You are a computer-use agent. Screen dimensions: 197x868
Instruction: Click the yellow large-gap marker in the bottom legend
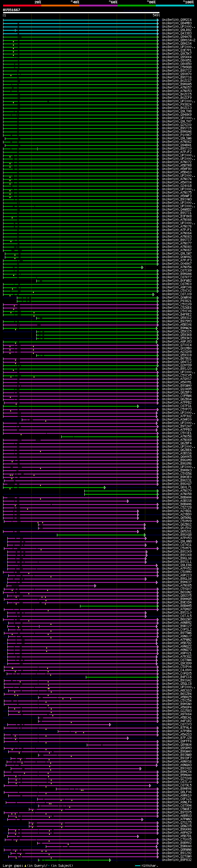[25, 865]
